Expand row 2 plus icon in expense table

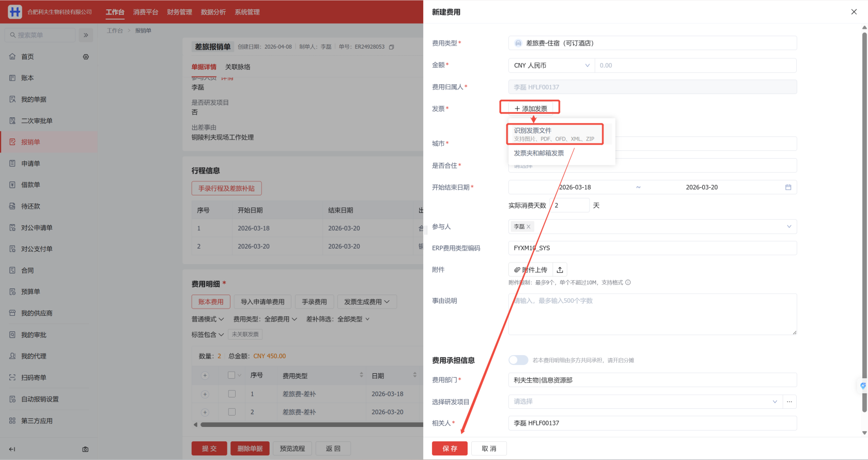click(x=205, y=412)
